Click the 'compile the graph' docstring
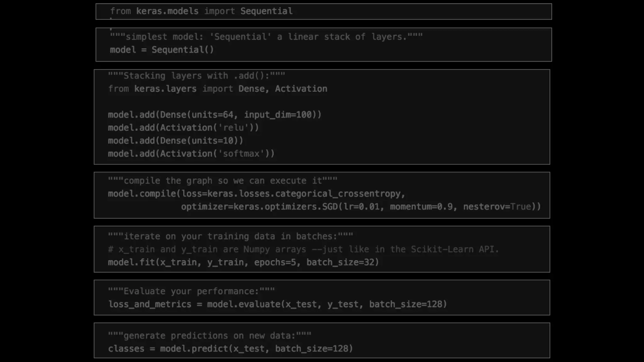Viewport: 644px width, 362px height. [x=223, y=181]
